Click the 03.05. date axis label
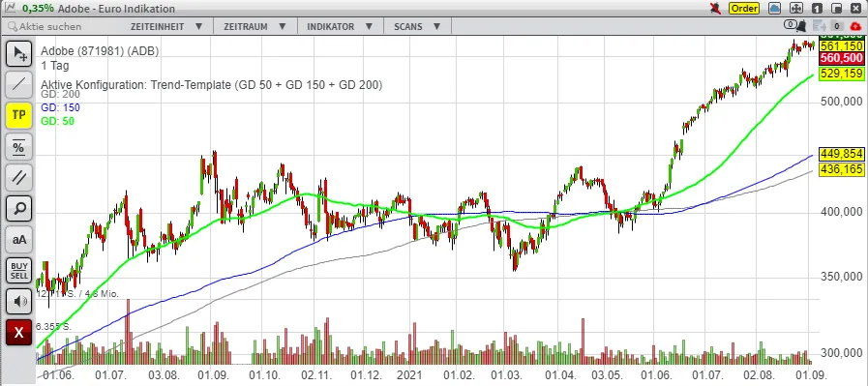Image resolution: width=868 pixels, height=386 pixels. pos(607,375)
